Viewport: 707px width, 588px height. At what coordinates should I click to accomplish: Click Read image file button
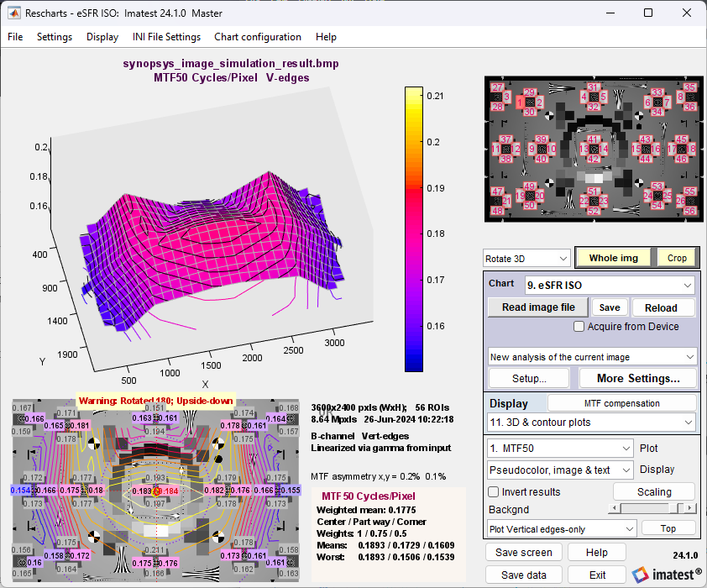coord(538,307)
